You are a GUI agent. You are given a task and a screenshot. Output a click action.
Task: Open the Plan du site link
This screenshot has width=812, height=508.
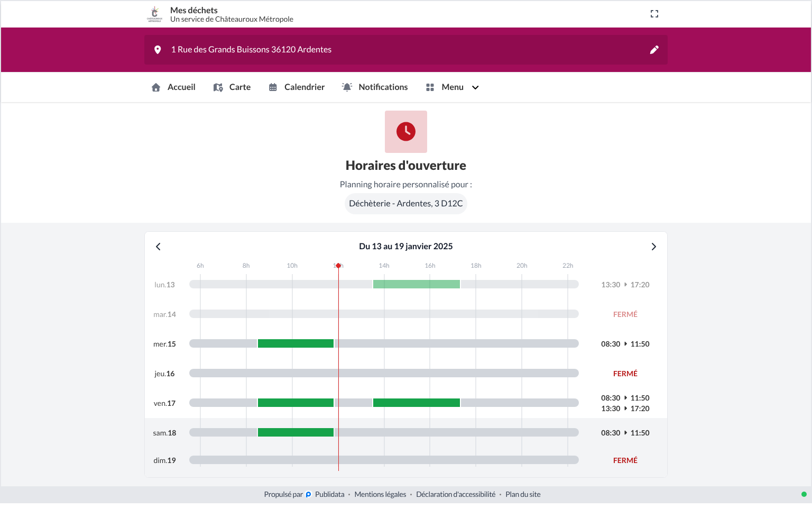tap(523, 495)
